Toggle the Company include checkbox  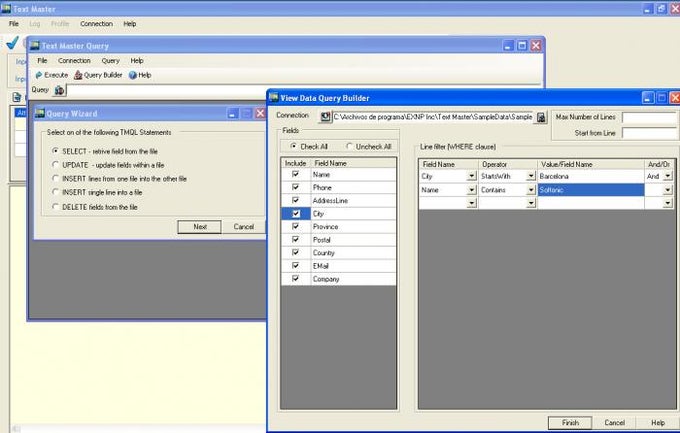coord(295,279)
